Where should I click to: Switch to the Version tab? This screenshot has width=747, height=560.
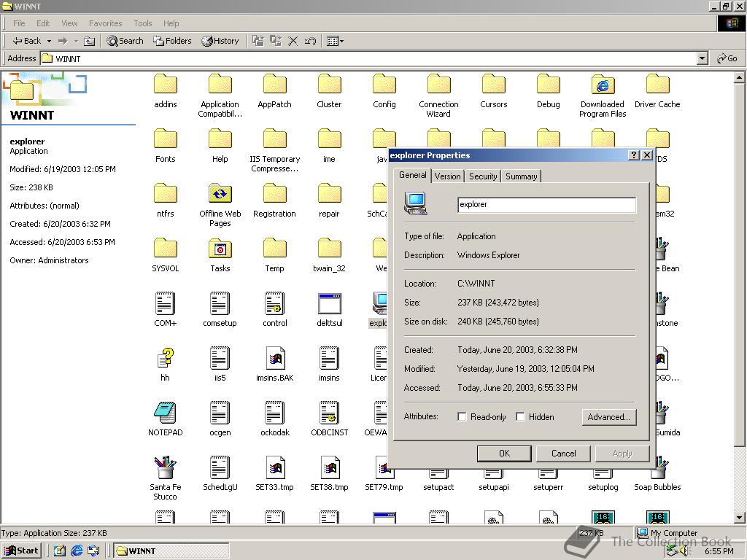pos(447,176)
